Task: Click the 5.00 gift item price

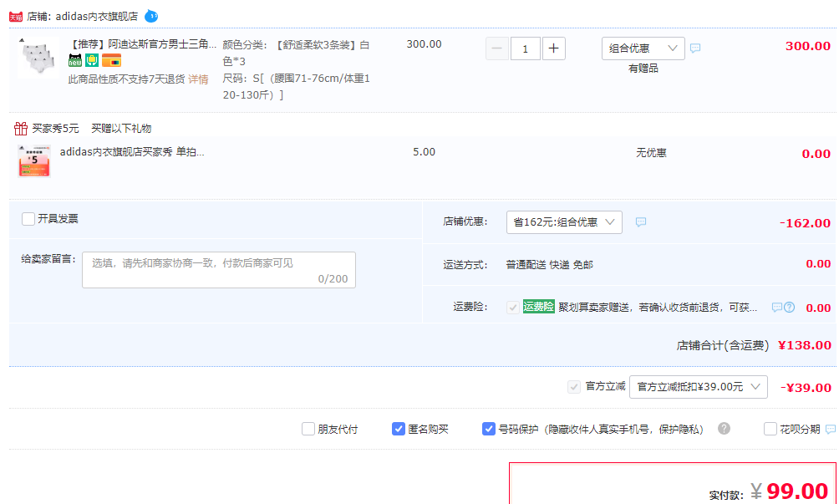Action: point(424,152)
